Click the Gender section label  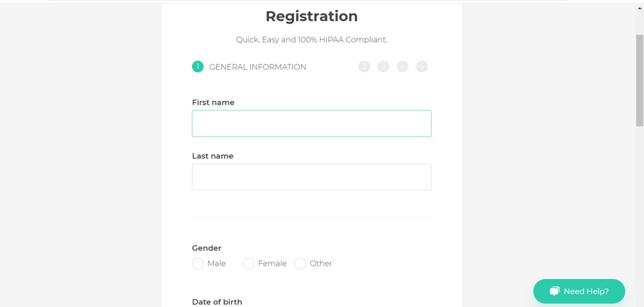pyautogui.click(x=207, y=248)
